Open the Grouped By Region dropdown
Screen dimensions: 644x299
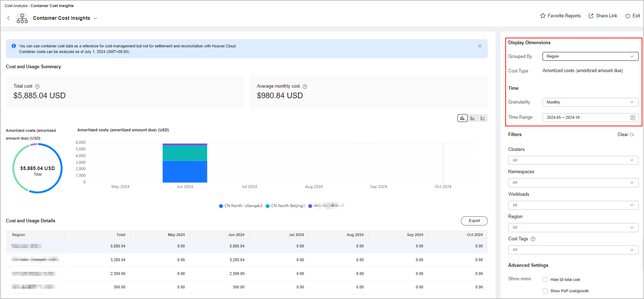(x=590, y=56)
